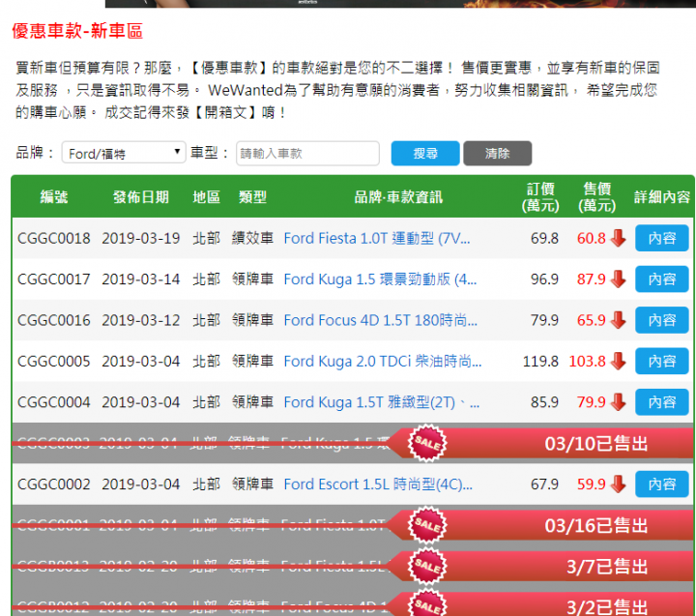Click the date 2019-03-14

coord(141,279)
